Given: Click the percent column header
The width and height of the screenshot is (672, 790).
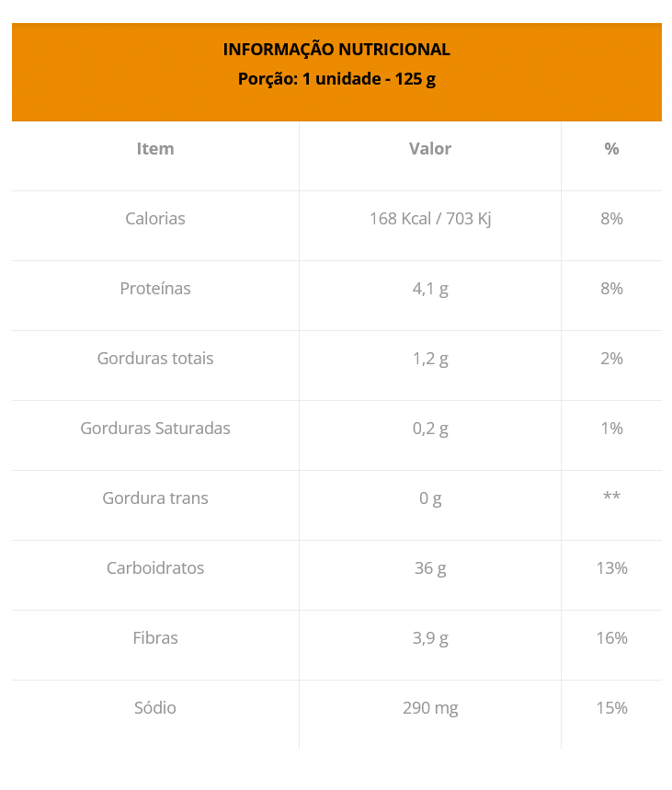Looking at the screenshot, I should coord(611,149).
